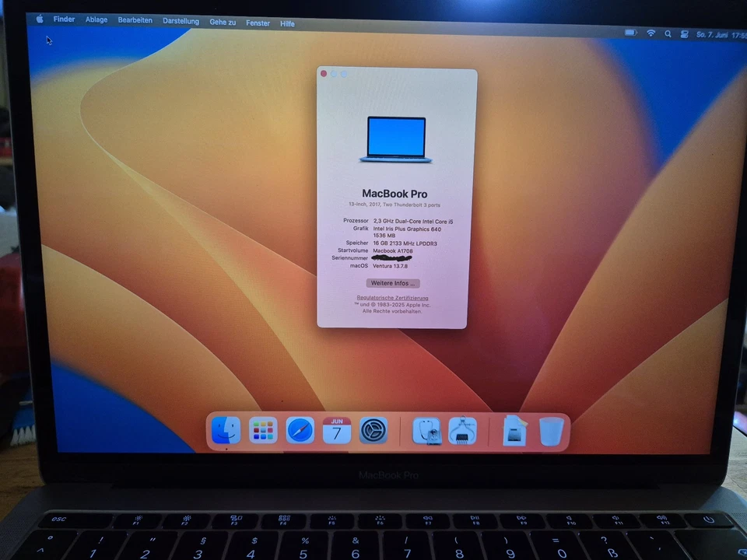747x560 pixels.
Task: Select the '2,3 GHz Dual-Core Intel Core i5' value
Action: [x=413, y=222]
